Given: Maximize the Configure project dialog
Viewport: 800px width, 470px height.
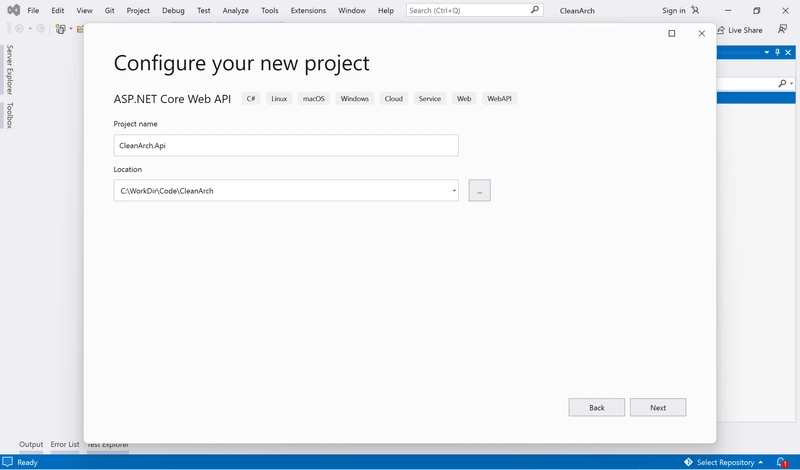Looking at the screenshot, I should (672, 33).
